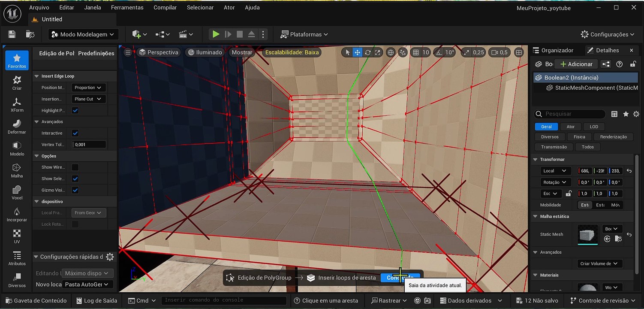The width and height of the screenshot is (644, 309).
Task: Open the Insertion Mode Plane Cut dropdown
Action: pos(88,99)
